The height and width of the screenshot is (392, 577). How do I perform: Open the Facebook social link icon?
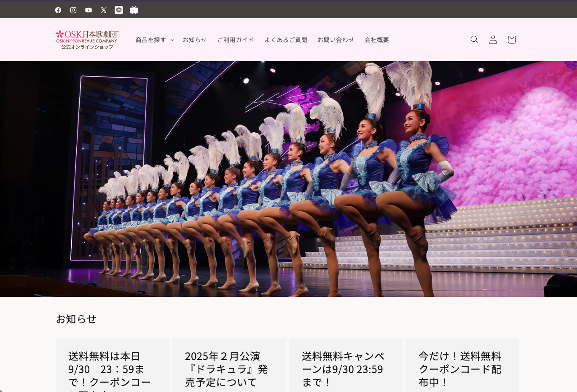point(58,10)
